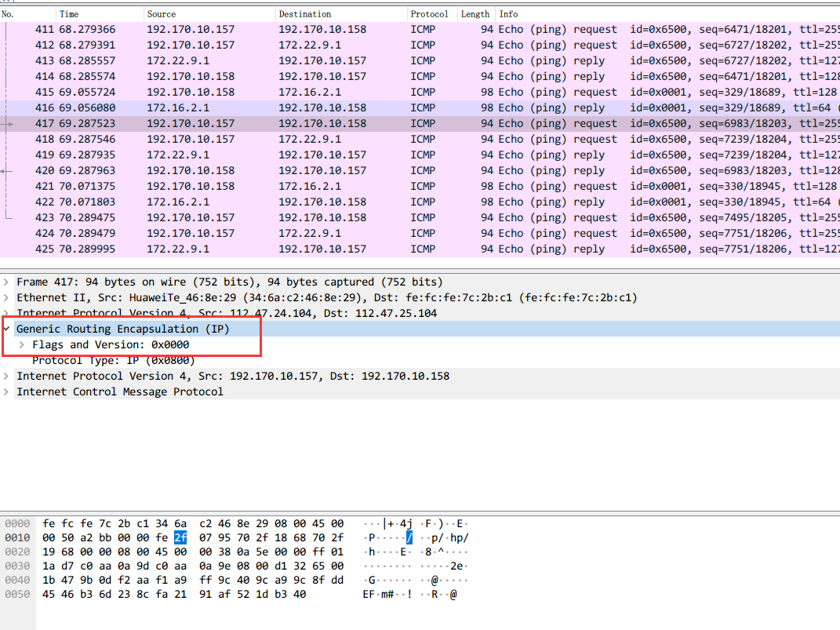
Task: Select packet 421 at time 70.071375
Action: [420, 187]
